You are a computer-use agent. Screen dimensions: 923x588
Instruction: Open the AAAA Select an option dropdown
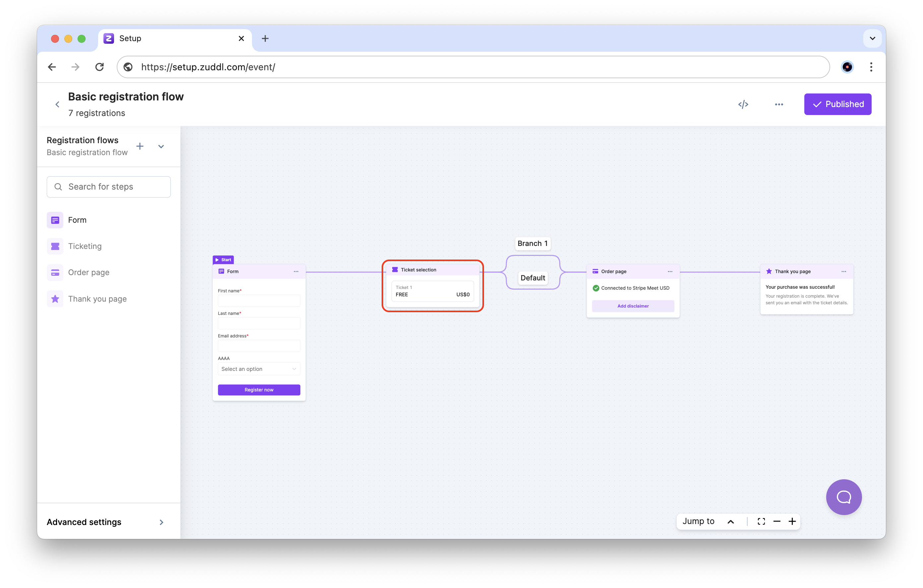click(x=259, y=369)
